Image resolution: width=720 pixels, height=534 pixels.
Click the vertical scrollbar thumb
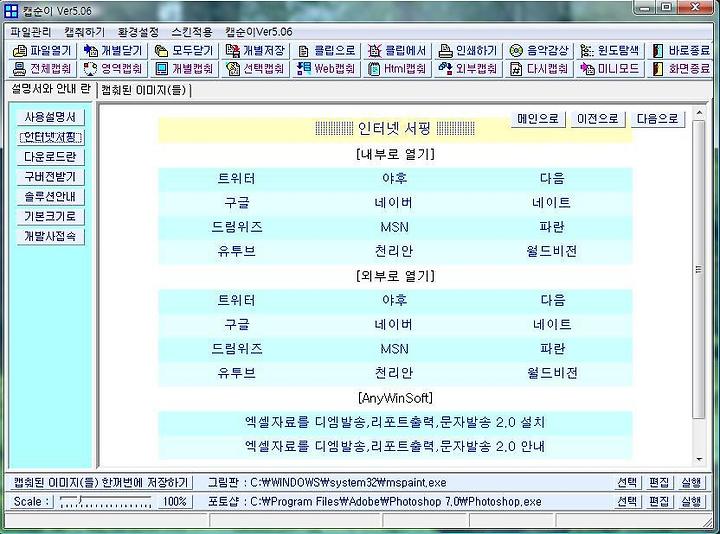pyautogui.click(x=699, y=270)
